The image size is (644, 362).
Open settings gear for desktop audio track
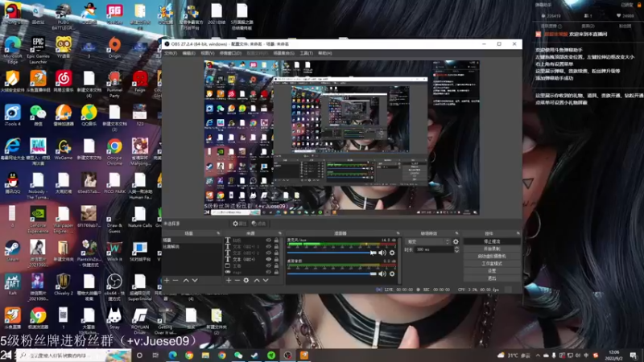[392, 274]
